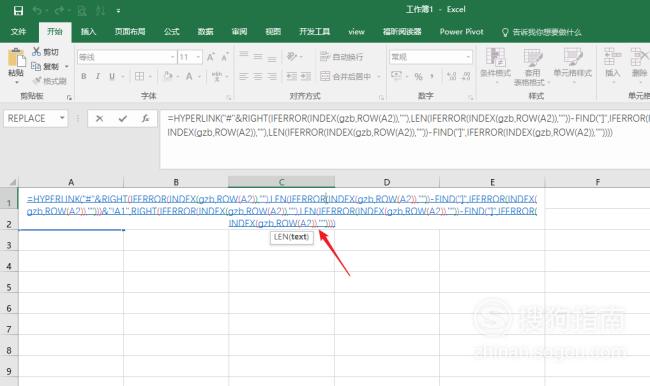Toggle Bold formatting
Viewport: 650px width, 386px height.
tap(84, 76)
